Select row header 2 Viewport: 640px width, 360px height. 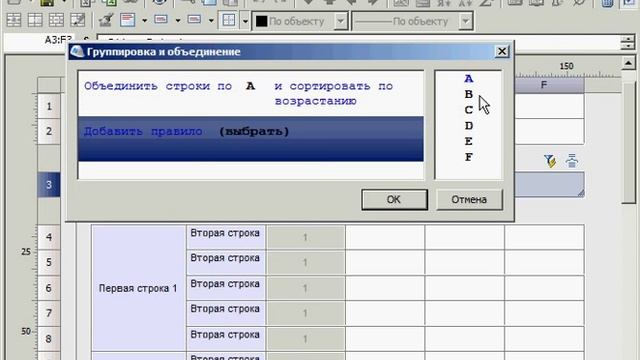pos(49,131)
